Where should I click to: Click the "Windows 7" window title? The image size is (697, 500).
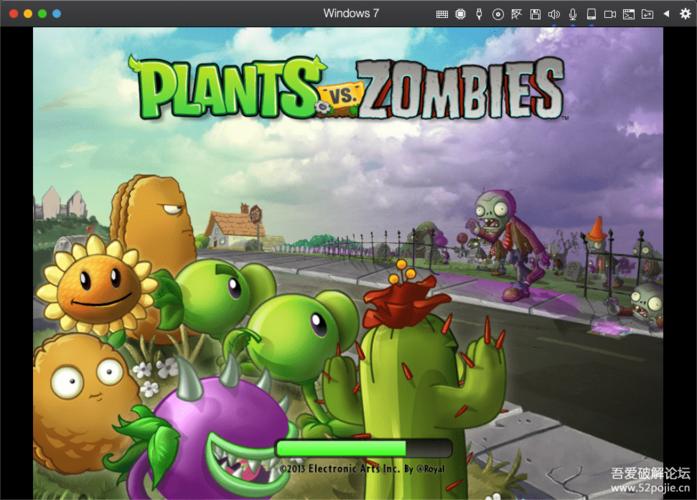351,13
